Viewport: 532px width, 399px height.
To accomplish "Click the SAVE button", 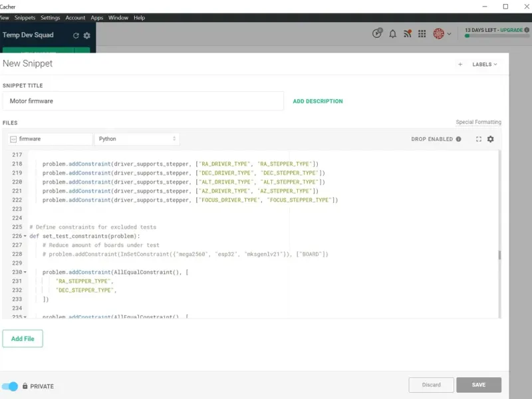I will [x=479, y=385].
